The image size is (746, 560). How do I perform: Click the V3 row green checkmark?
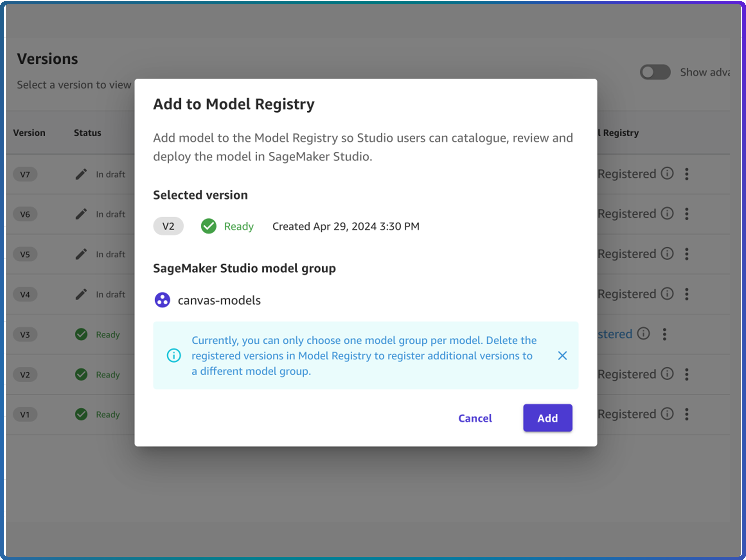tap(81, 334)
